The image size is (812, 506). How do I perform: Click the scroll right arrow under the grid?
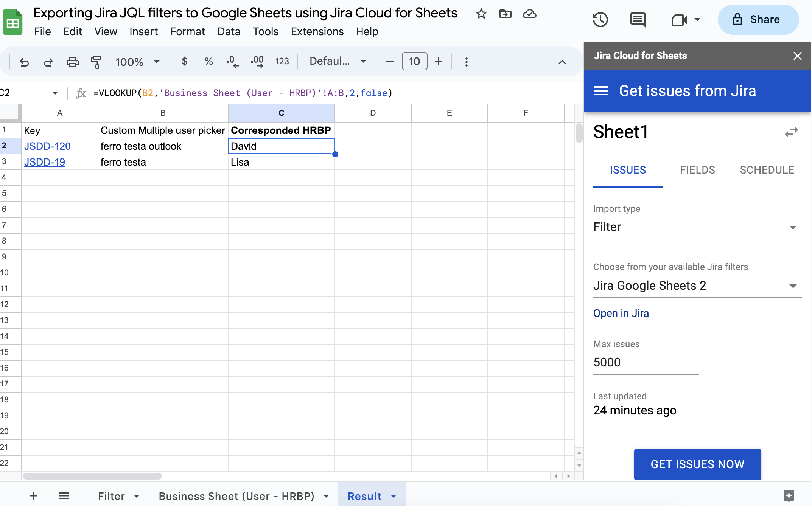tap(568, 476)
